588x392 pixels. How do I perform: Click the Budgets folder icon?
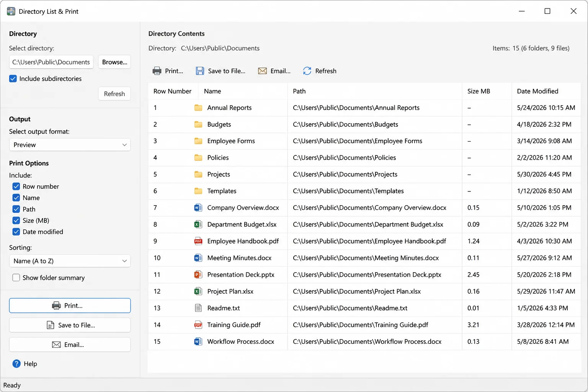[198, 124]
